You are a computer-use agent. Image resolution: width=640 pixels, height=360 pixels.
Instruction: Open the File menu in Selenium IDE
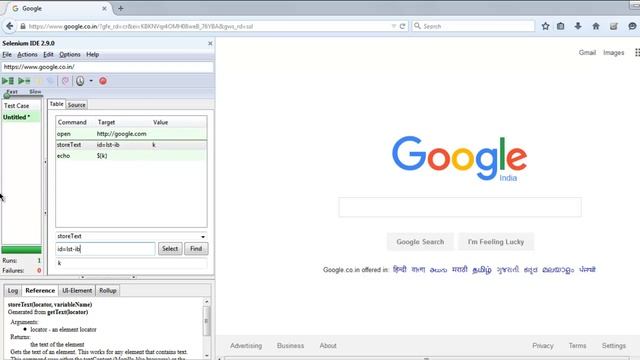coord(7,54)
